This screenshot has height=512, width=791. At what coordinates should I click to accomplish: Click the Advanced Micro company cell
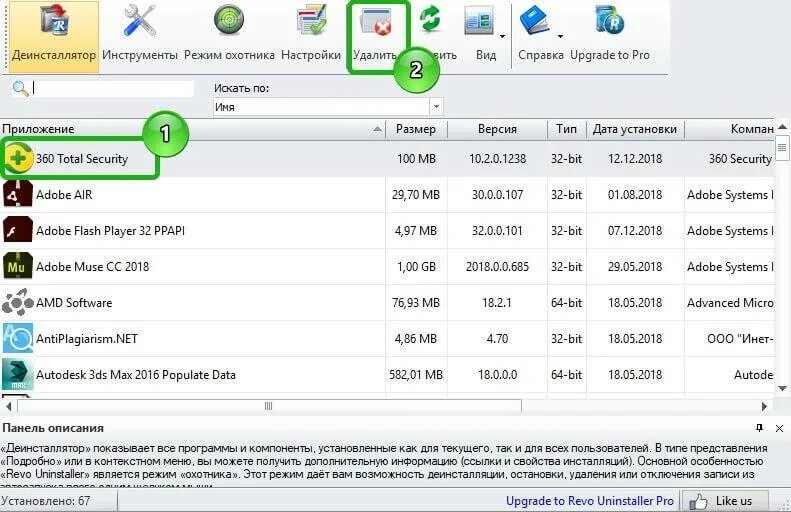[730, 303]
